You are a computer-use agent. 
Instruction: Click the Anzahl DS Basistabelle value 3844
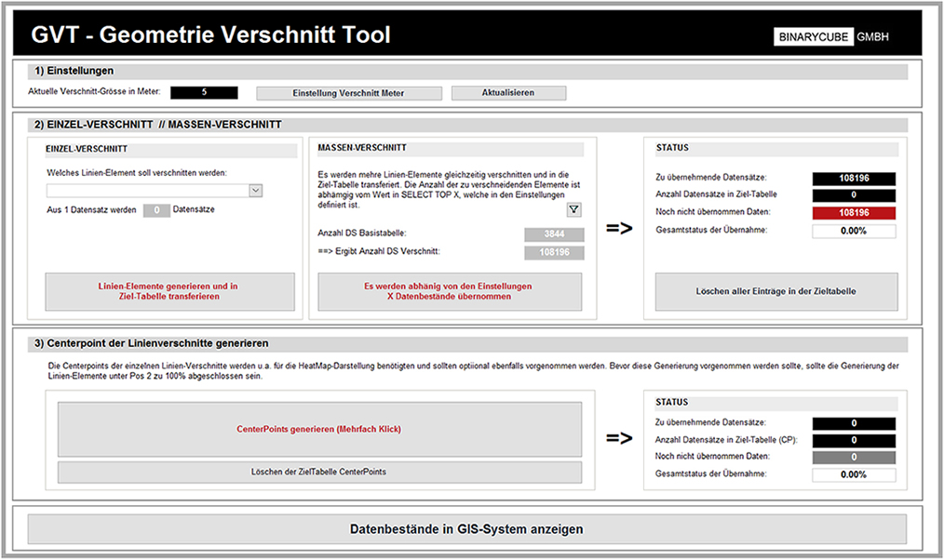pyautogui.click(x=553, y=233)
